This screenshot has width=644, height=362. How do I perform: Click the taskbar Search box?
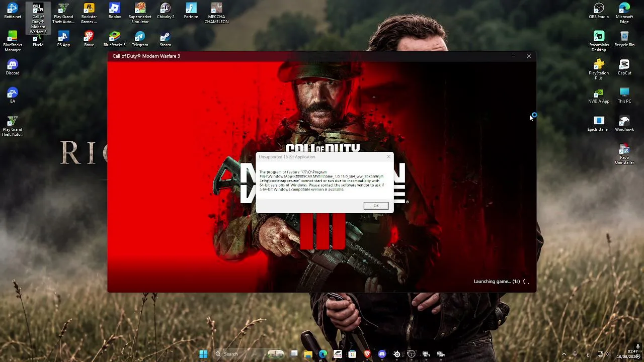249,354
